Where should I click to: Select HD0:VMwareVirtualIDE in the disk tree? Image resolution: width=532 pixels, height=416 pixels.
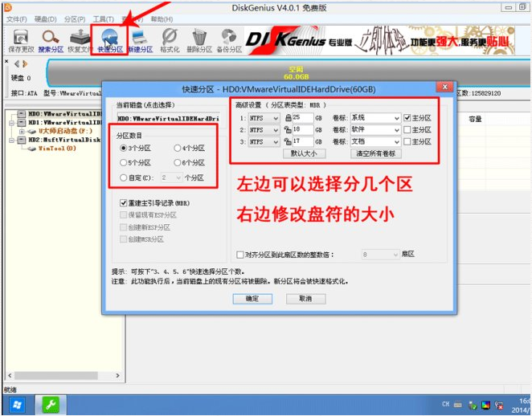tap(64, 114)
